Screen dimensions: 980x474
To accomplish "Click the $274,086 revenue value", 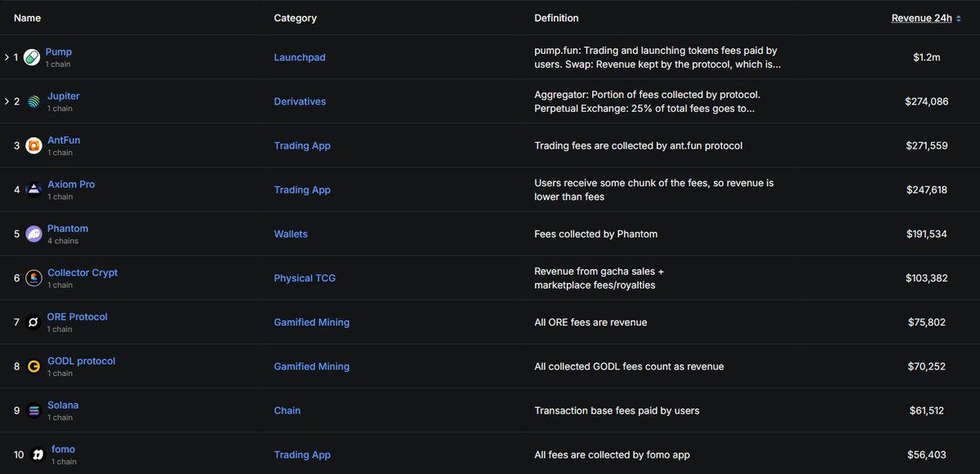I will click(x=927, y=101).
